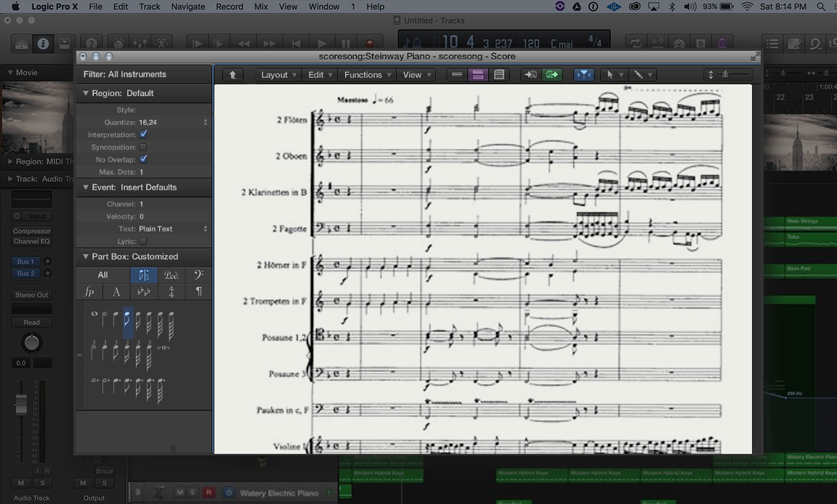Toggle the Cycle button in control bar
Screen dimensions: 837x504
pos(636,44)
